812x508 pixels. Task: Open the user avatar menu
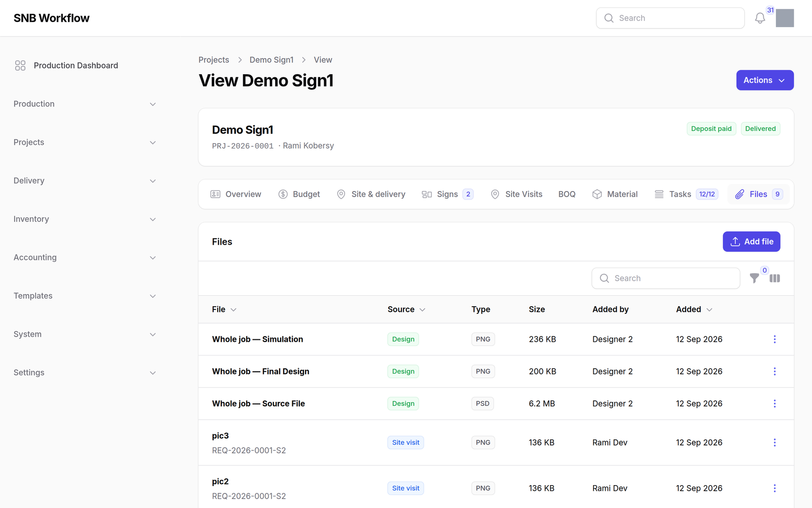[785, 18]
